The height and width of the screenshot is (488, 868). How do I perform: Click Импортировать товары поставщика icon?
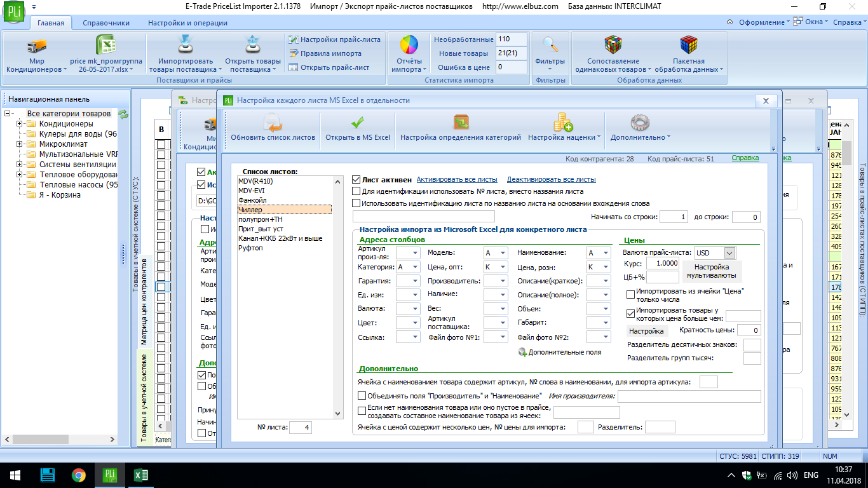pos(184,45)
